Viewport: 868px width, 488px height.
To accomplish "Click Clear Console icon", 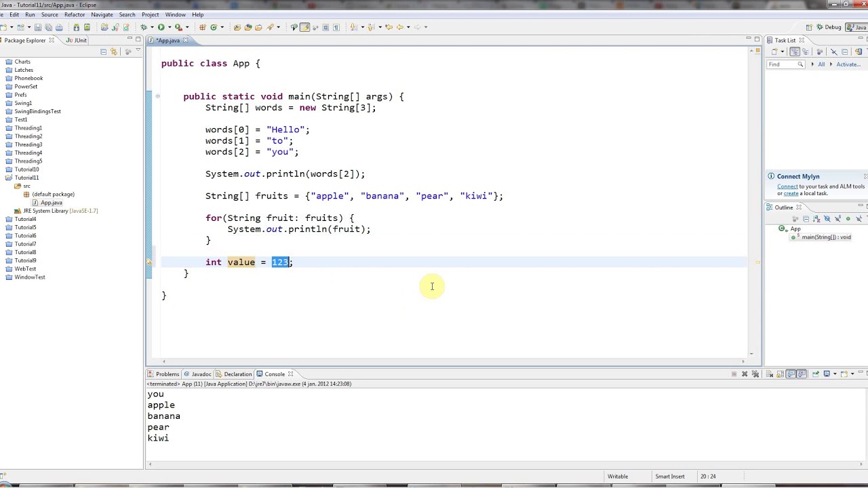I will [770, 373].
